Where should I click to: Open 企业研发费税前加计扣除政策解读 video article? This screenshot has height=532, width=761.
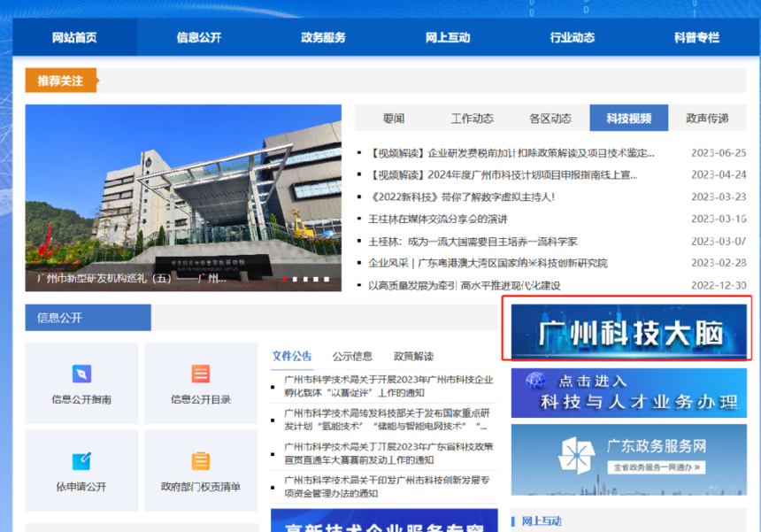tap(511, 153)
